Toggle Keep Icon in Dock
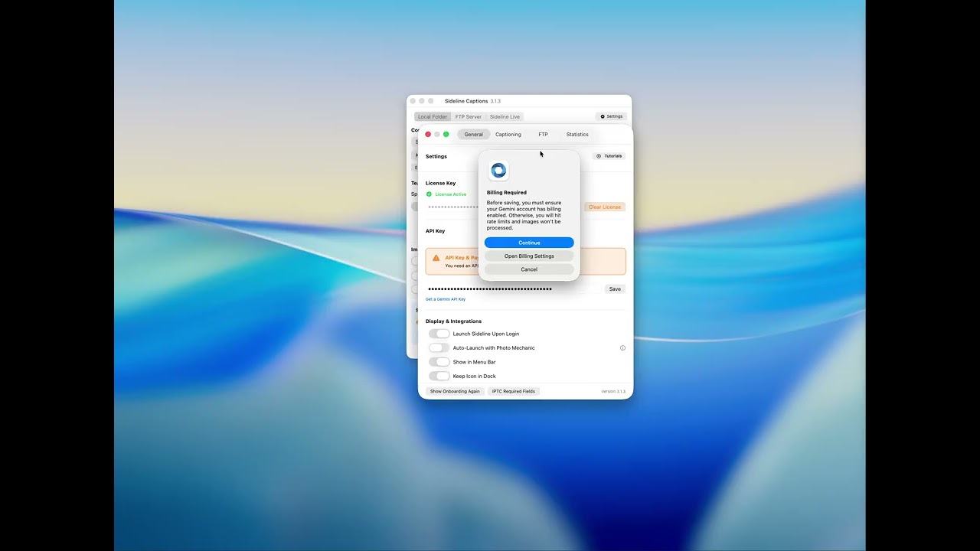Image resolution: width=980 pixels, height=551 pixels. coord(439,377)
